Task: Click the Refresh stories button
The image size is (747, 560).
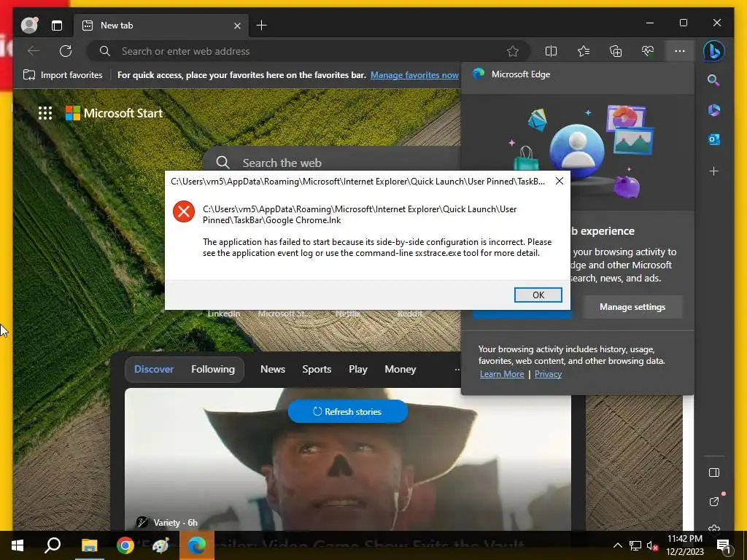Action: pos(347,411)
